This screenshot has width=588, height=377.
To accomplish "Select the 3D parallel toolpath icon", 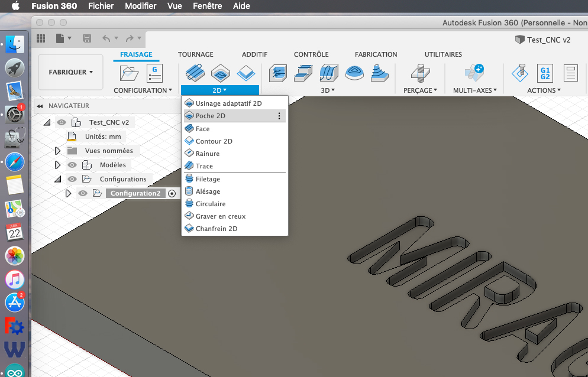I will pyautogui.click(x=329, y=73).
